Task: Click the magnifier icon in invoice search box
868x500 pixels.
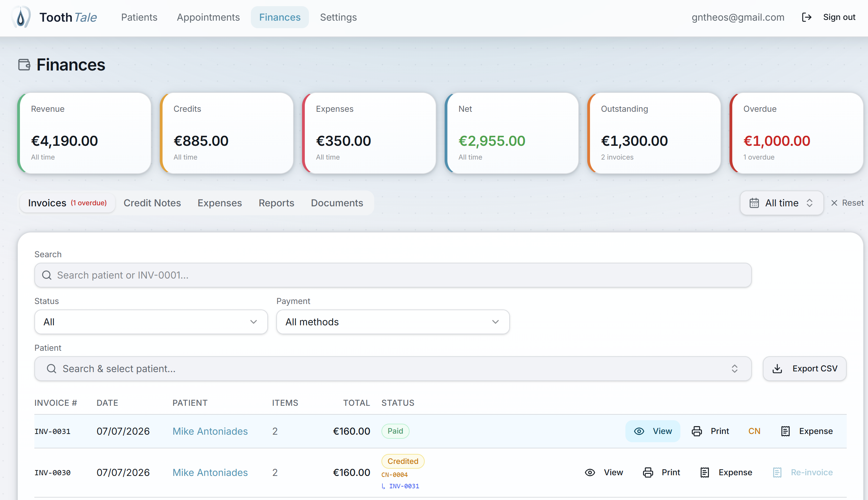Action: (x=47, y=275)
